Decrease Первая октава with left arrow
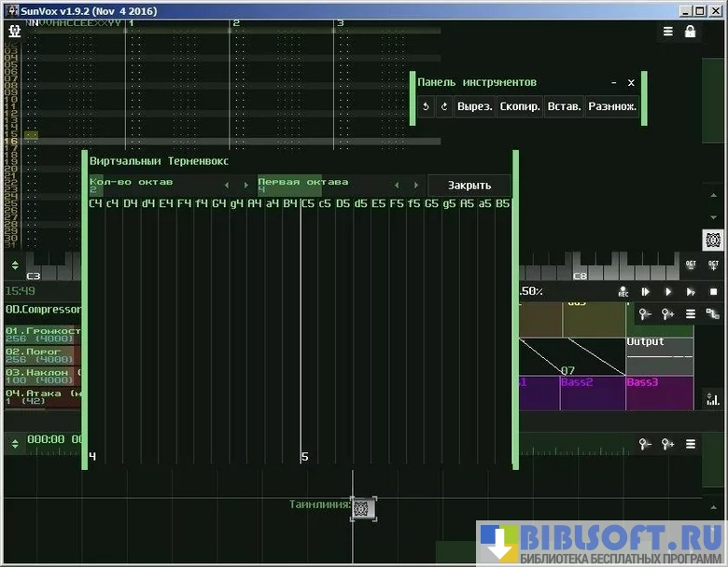 point(396,186)
